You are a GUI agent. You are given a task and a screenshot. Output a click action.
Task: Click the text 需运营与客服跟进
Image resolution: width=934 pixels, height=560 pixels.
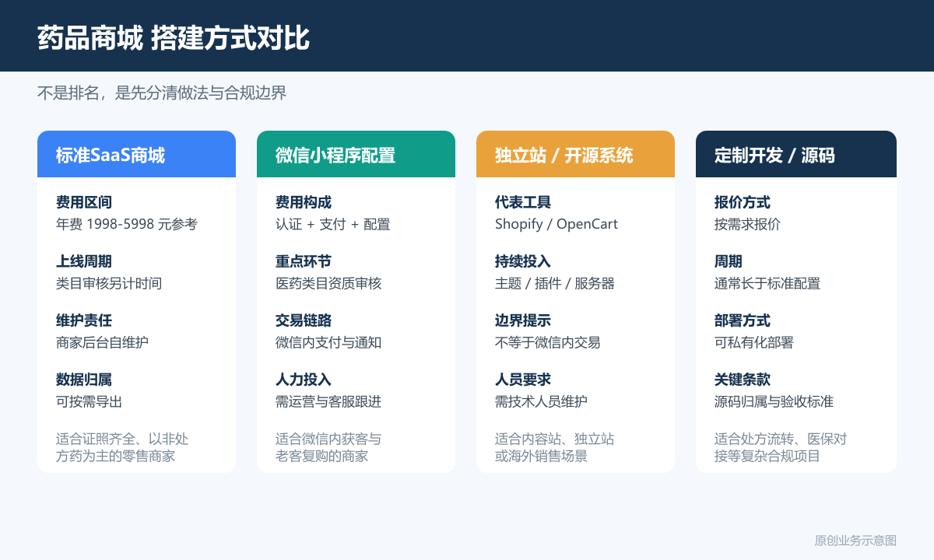[x=328, y=401]
